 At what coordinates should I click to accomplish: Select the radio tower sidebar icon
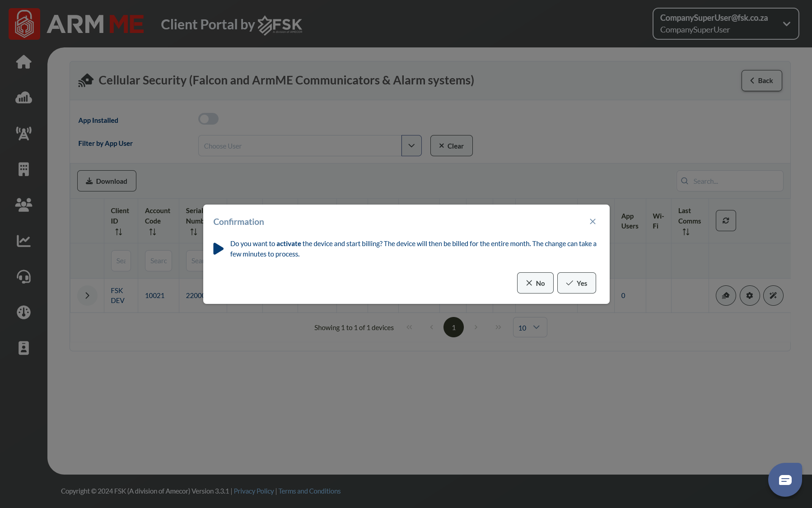point(23,133)
